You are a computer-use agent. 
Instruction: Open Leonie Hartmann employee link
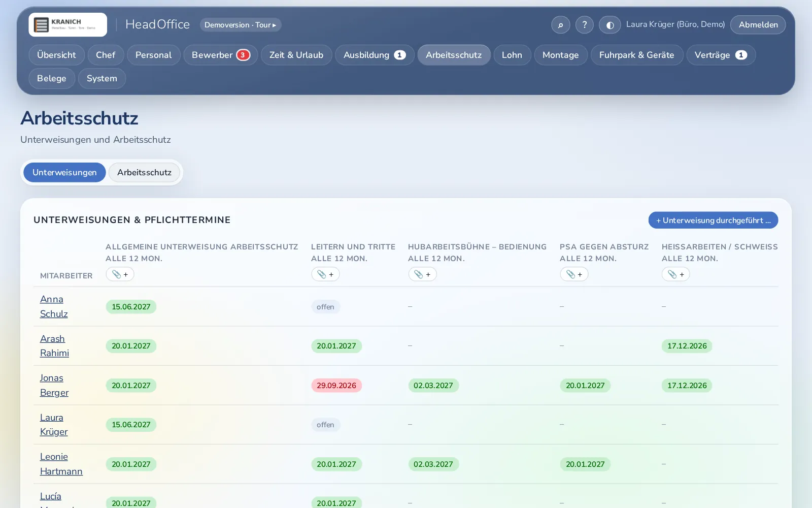pyautogui.click(x=61, y=464)
